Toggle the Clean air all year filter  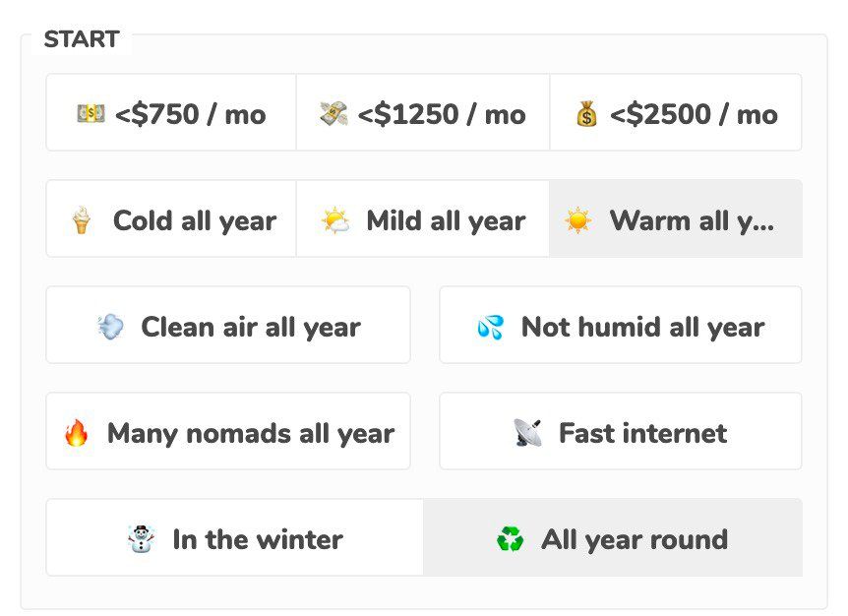[x=228, y=326]
